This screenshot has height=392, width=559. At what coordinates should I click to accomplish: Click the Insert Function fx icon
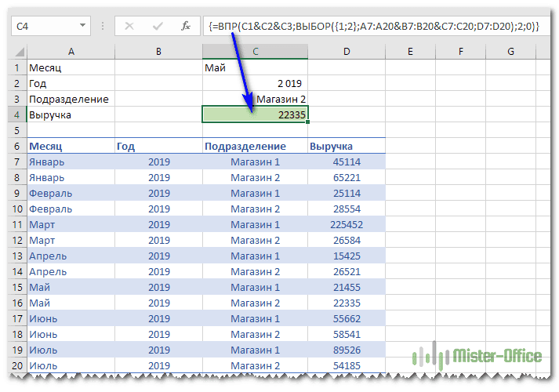[186, 26]
